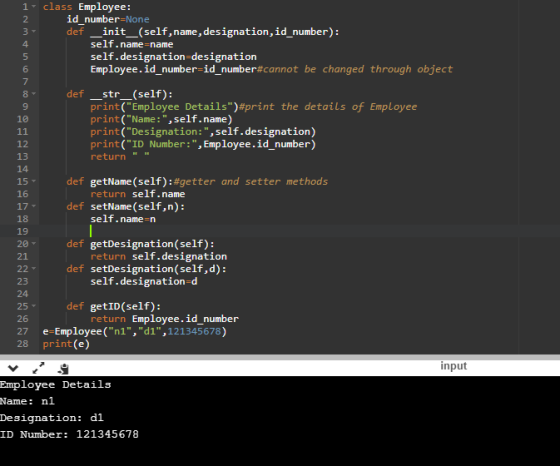Click console output line 'Employee Details'
The height and width of the screenshot is (466, 560).
[x=55, y=385]
